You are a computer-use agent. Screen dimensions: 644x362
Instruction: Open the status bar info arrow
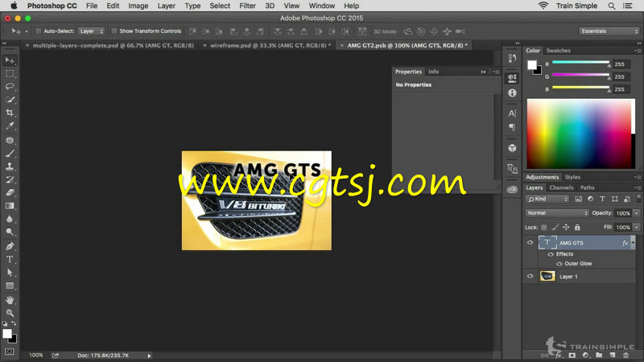[x=149, y=356]
